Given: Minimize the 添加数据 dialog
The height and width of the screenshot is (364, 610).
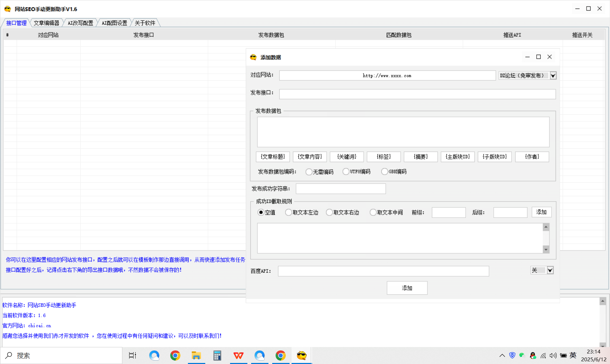Looking at the screenshot, I should coord(527,57).
